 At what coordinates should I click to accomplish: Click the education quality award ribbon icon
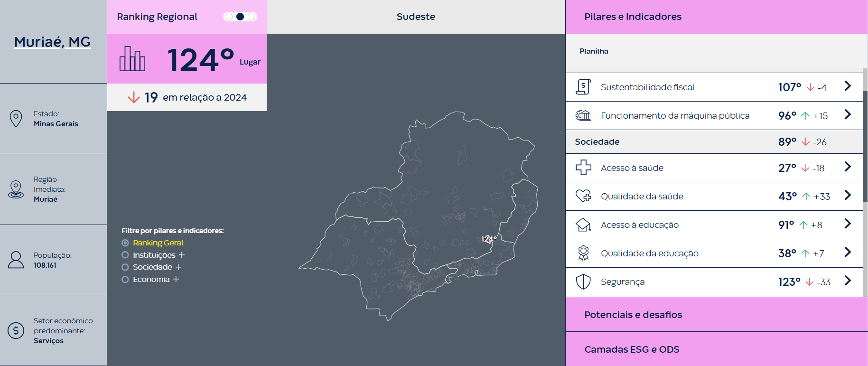pos(583,253)
